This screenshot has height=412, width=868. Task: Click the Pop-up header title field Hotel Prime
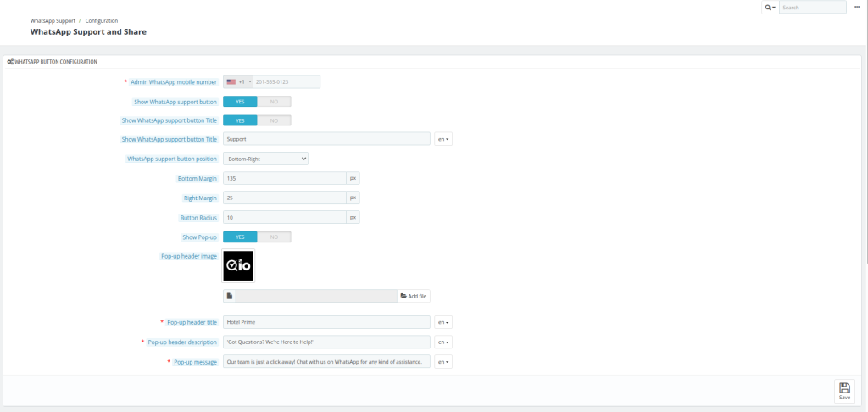point(326,322)
